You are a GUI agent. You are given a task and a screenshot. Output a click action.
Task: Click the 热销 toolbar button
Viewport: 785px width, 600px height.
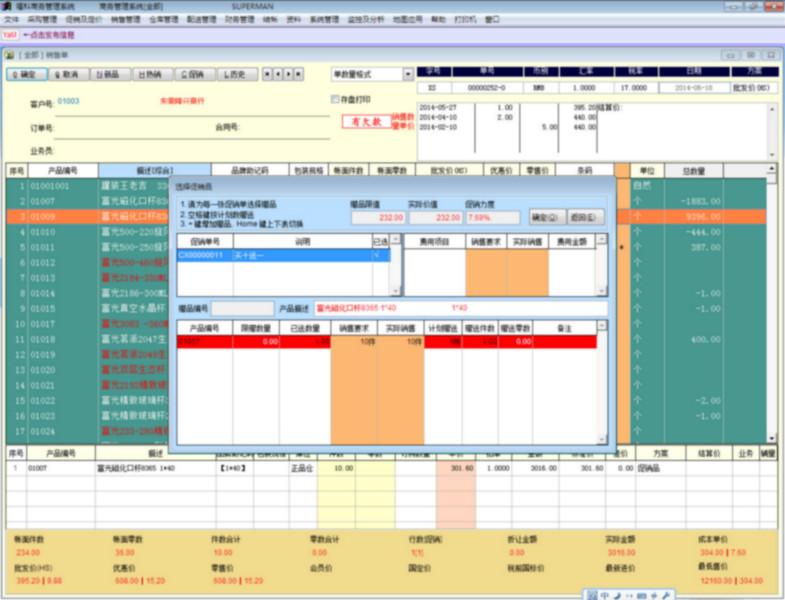point(153,74)
